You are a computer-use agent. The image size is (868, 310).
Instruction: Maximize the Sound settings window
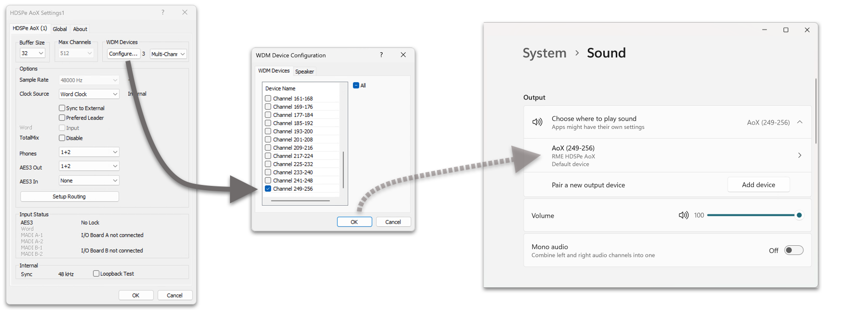(786, 30)
